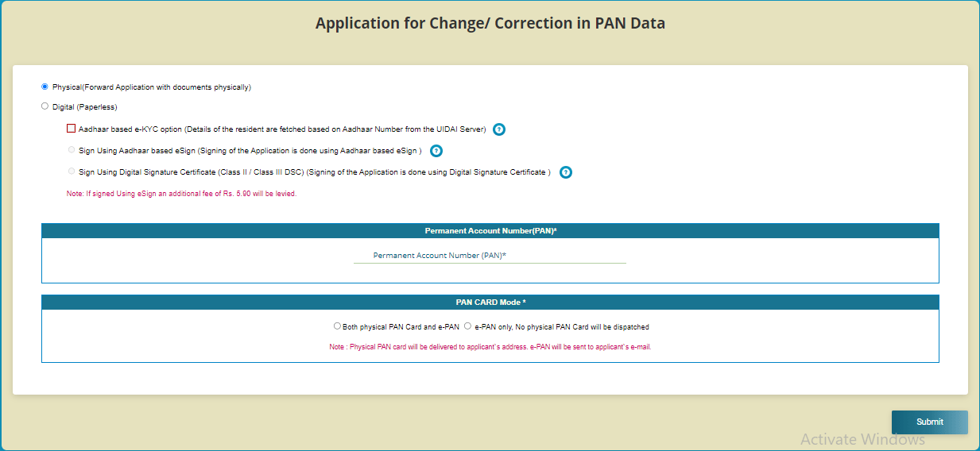Click the PAN CARD Mode * section header
The width and height of the screenshot is (980, 451).
pyautogui.click(x=490, y=302)
